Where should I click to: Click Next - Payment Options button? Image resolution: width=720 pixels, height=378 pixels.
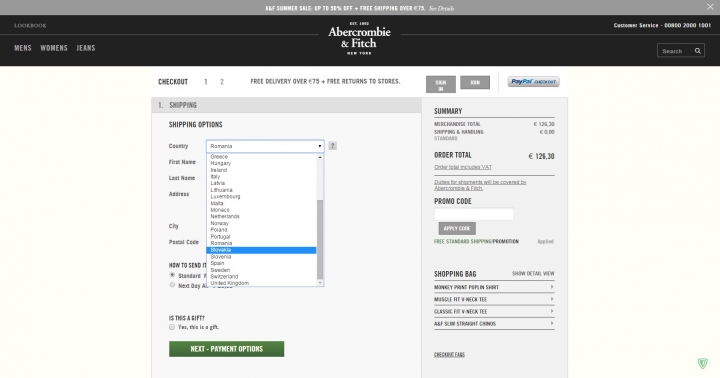(x=226, y=349)
